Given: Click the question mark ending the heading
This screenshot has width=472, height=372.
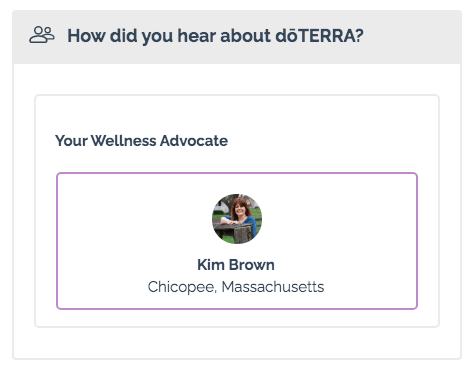Looking at the screenshot, I should [360, 35].
